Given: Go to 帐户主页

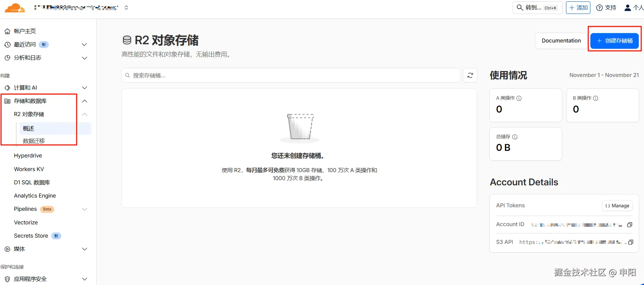Looking at the screenshot, I should pyautogui.click(x=25, y=31).
